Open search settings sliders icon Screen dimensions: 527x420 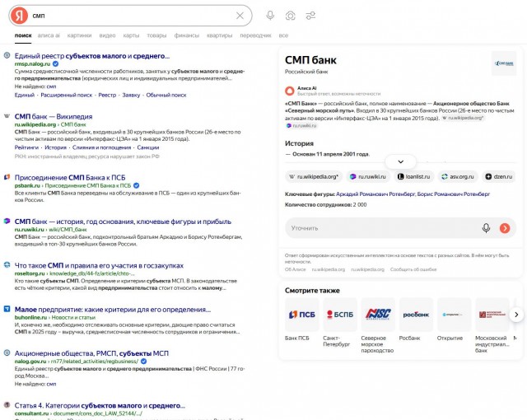310,16
